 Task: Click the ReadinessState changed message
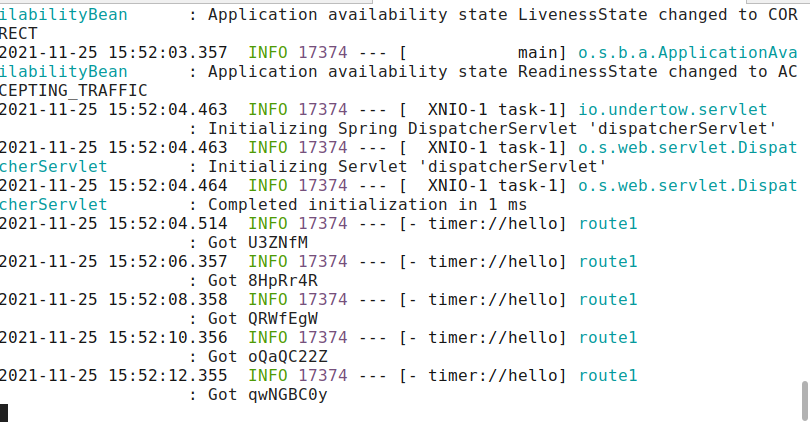[x=503, y=72]
